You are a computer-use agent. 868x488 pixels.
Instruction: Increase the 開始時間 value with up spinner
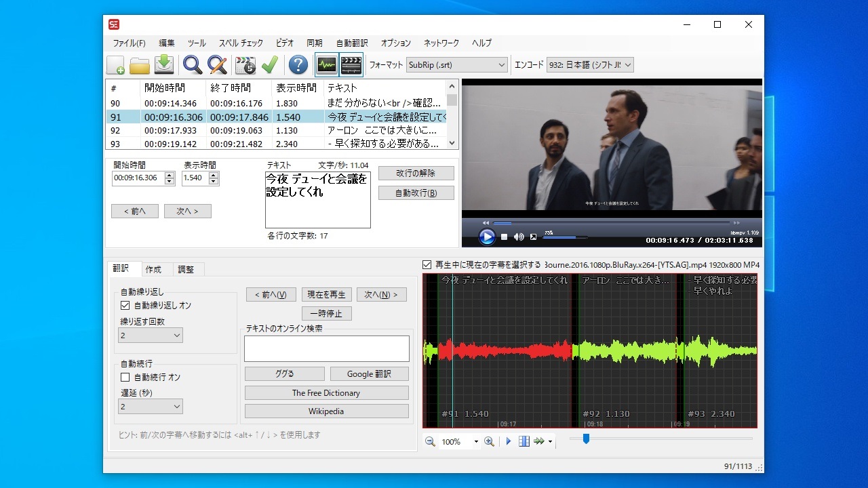[170, 175]
